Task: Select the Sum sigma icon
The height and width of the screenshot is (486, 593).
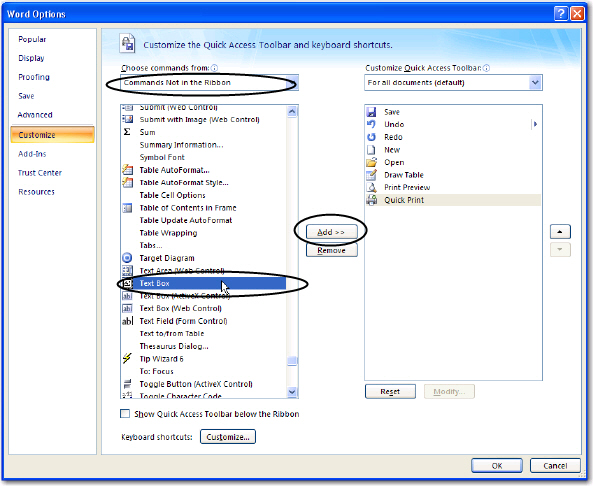Action: 127,132
